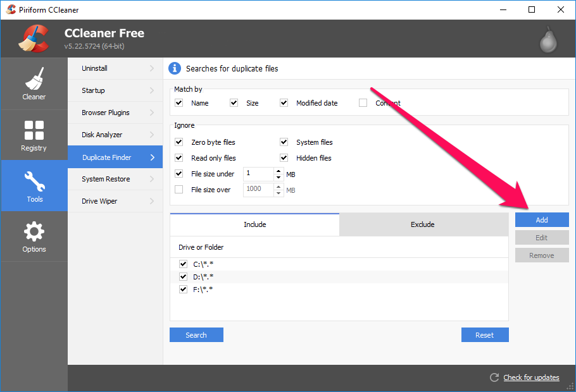Click the chevron next to Drive Wiper
The width and height of the screenshot is (576, 392).
pos(152,201)
